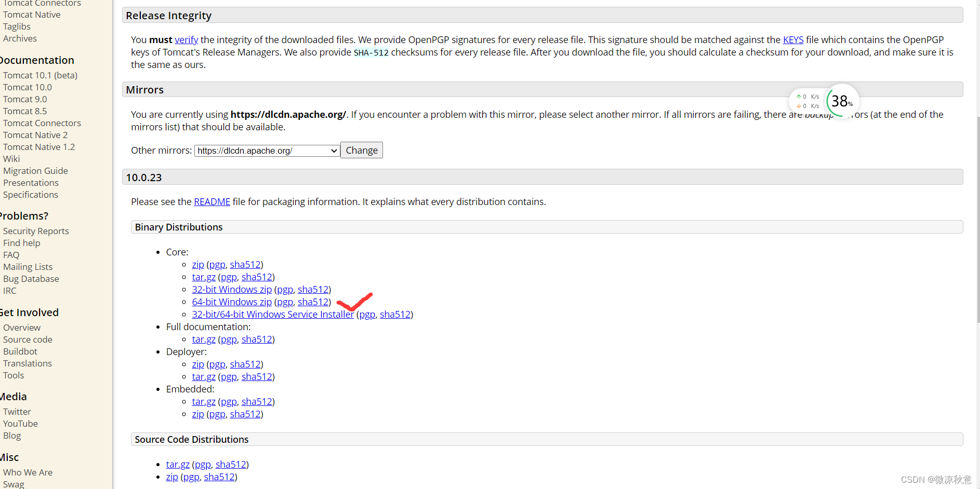Open the verify integrity link
Image resolution: width=980 pixels, height=489 pixels.
pos(187,40)
